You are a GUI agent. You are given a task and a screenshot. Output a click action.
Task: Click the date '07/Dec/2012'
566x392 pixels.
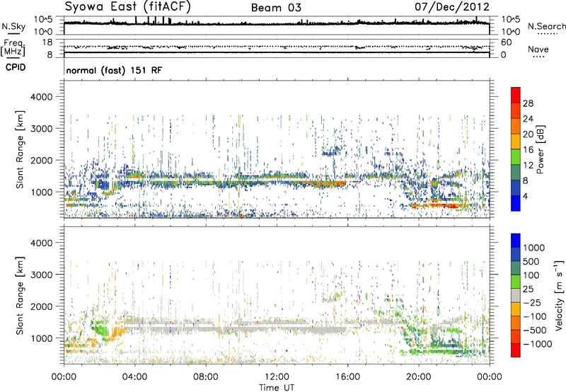tap(452, 6)
